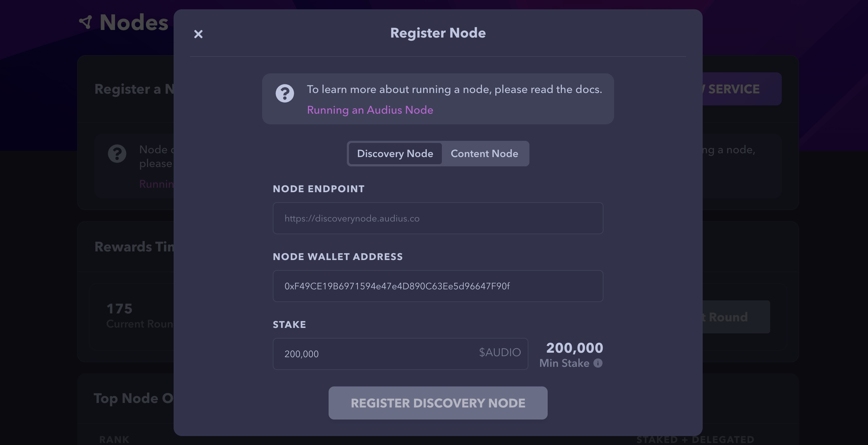
Task: Click the 175 Current Round value
Action: coord(120,309)
